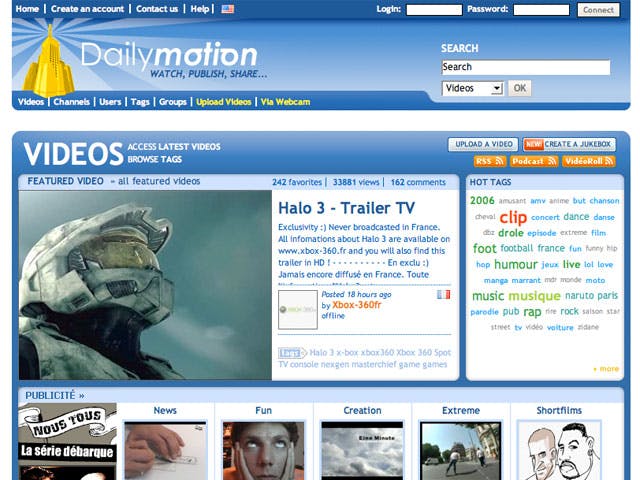Screen dimensions: 640x480
Task: Click the live hot tag
Action: click(571, 264)
